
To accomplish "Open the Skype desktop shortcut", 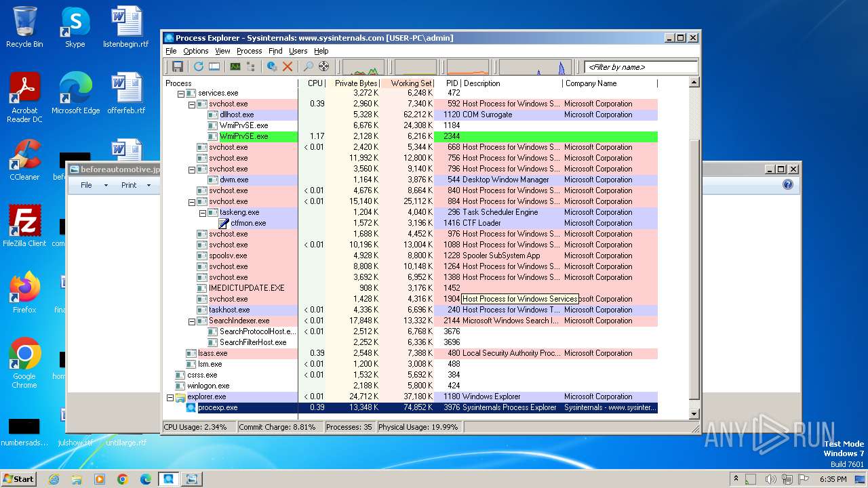I will (x=75, y=28).
